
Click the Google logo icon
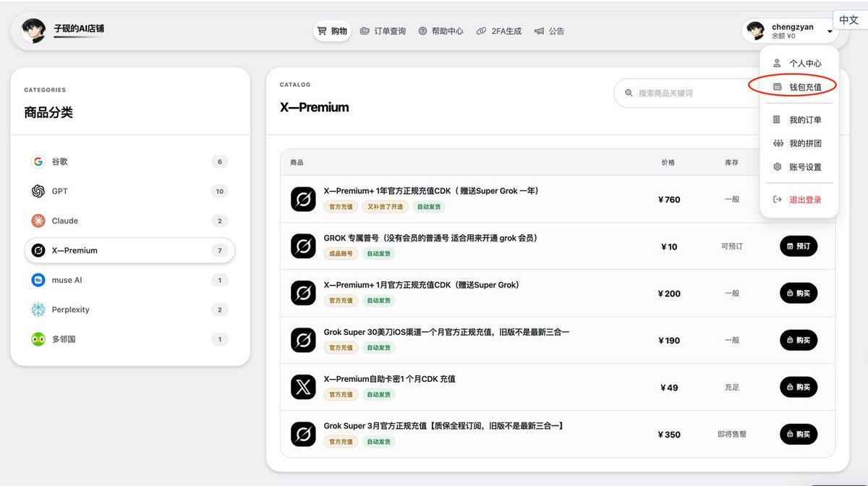tap(38, 162)
